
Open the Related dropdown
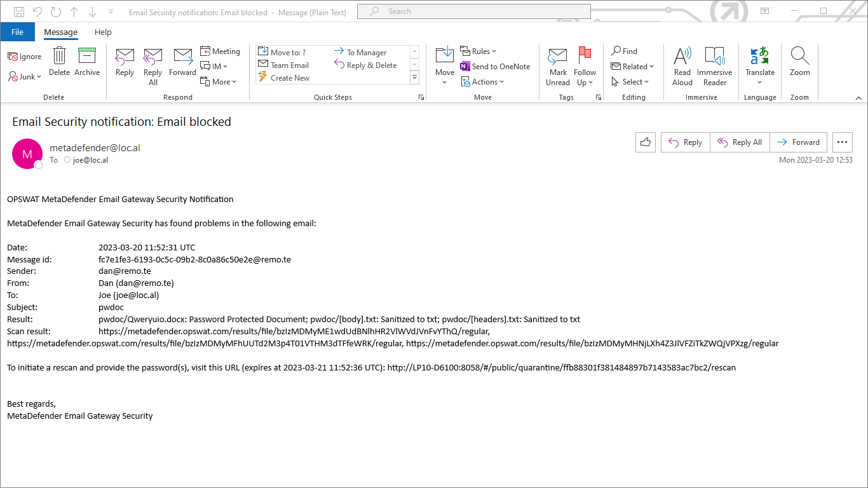[632, 67]
